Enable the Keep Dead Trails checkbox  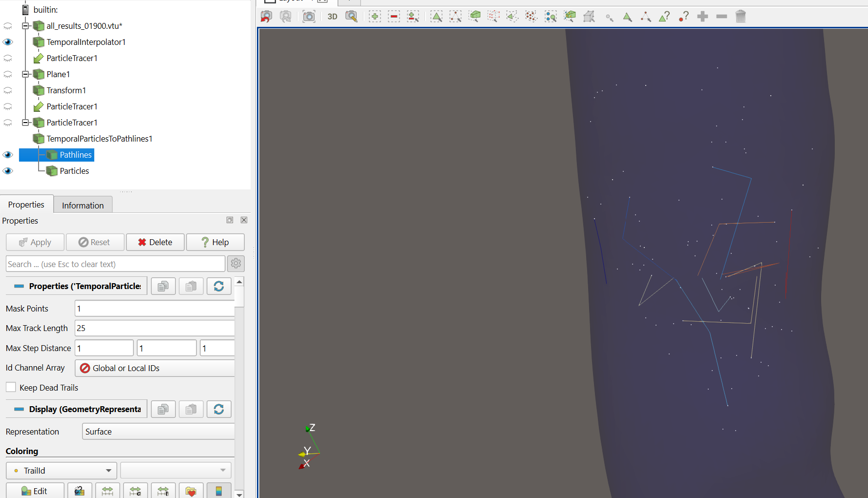pos(11,387)
